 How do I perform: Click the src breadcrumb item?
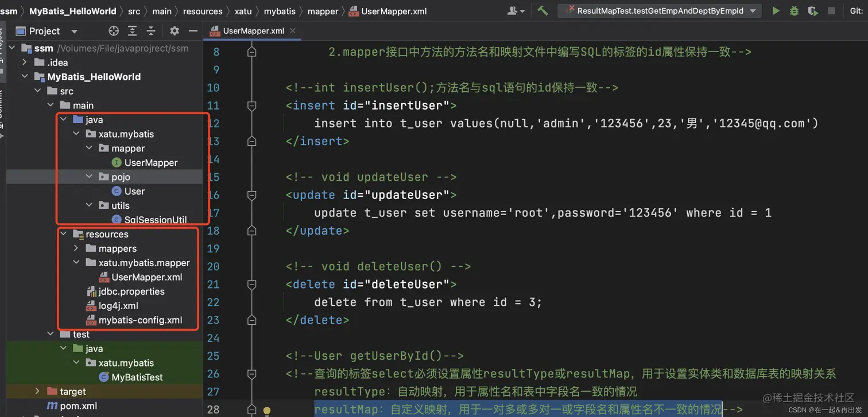coord(134,11)
